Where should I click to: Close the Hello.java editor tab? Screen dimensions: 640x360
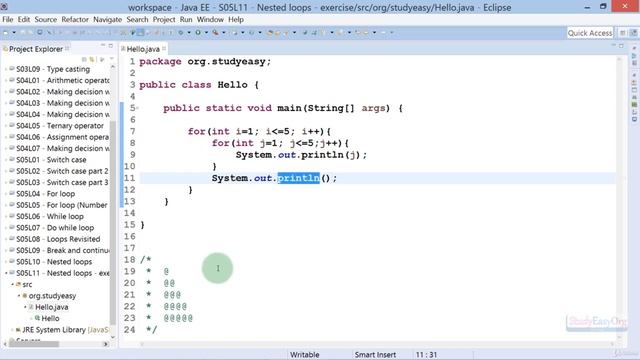(164, 49)
